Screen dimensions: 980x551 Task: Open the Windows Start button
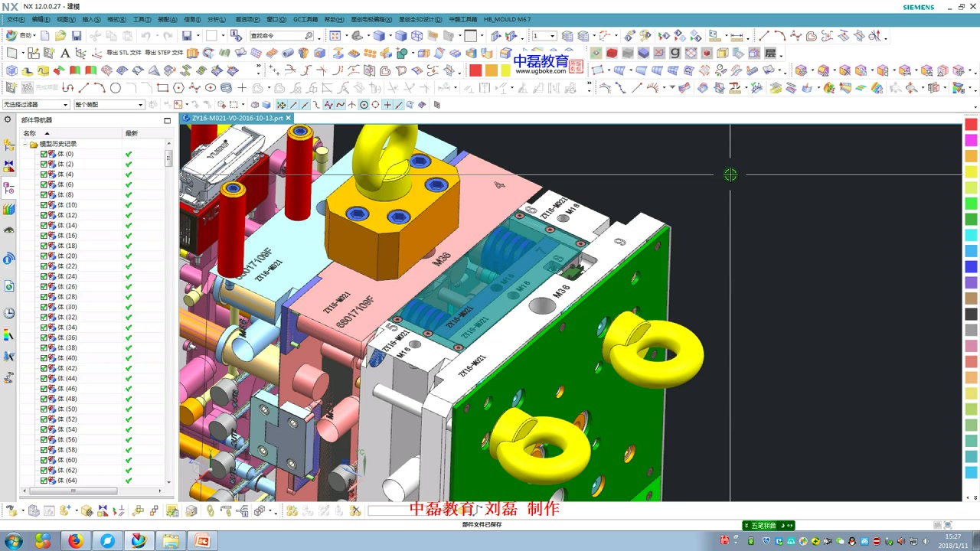pyautogui.click(x=14, y=541)
